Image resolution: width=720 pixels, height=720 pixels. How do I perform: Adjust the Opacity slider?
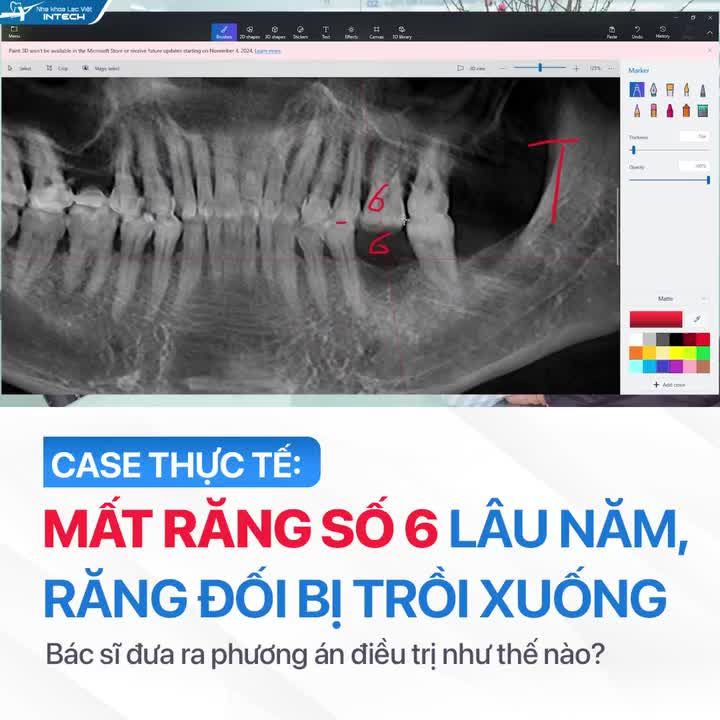[669, 180]
